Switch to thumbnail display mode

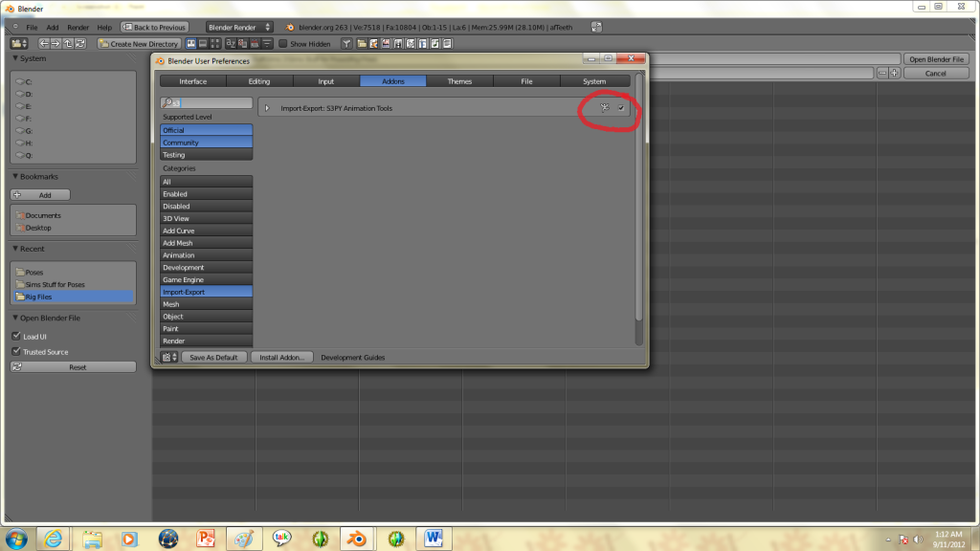[x=215, y=44]
